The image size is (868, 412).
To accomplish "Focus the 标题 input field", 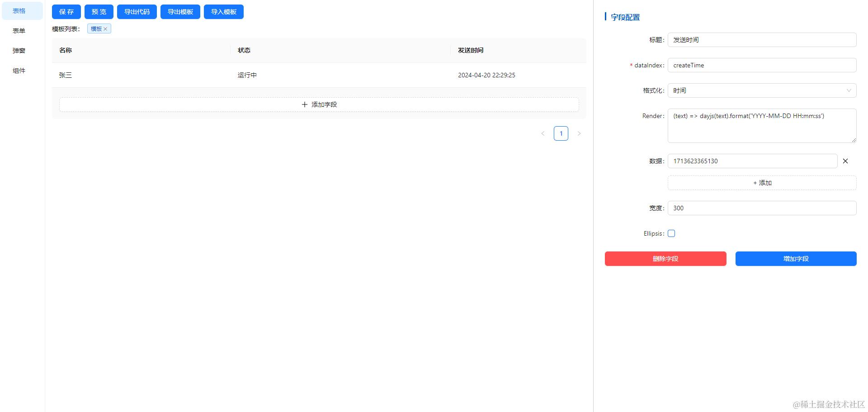I will point(762,40).
